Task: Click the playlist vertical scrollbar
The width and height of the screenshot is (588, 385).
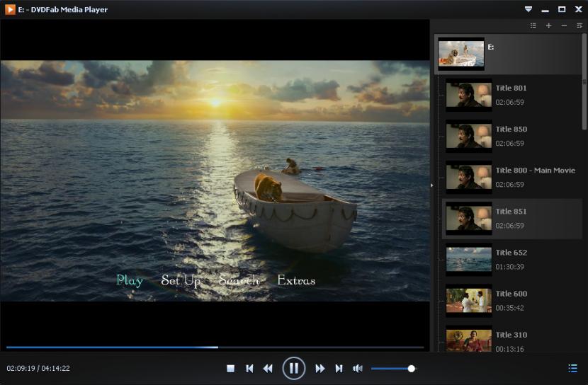Action: click(584, 82)
